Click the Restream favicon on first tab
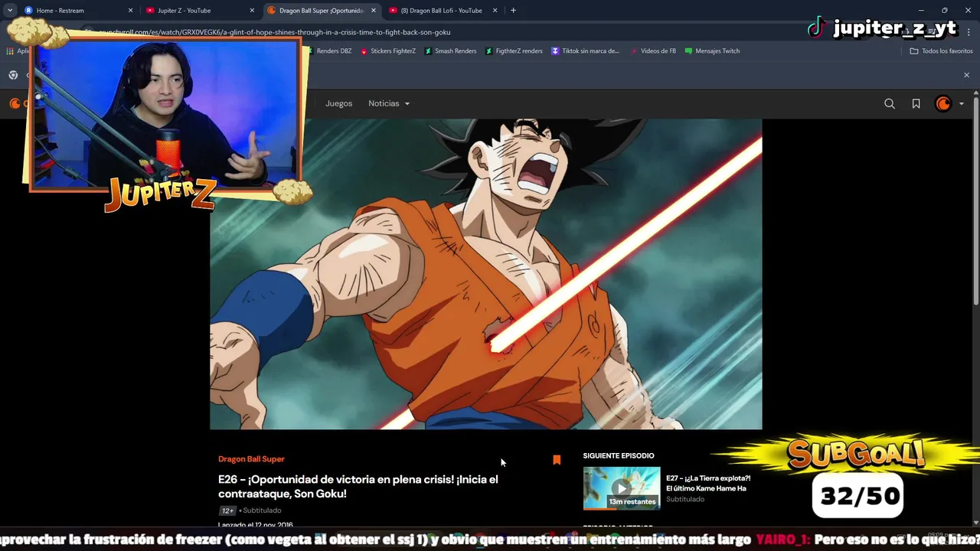Viewport: 980px width, 551px height. tap(29, 11)
